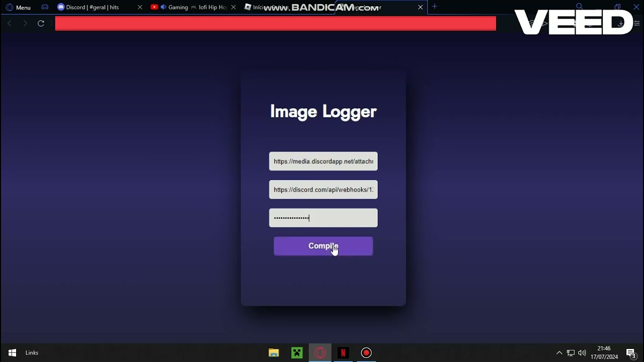644x362 pixels.
Task: Close the YouTube lofi Hip Hop tab
Action: pyautogui.click(x=233, y=8)
